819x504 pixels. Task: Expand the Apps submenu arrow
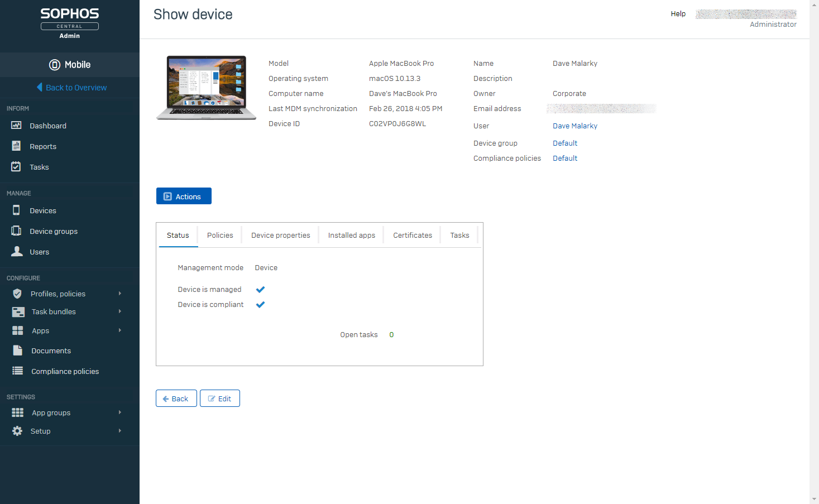tap(120, 330)
